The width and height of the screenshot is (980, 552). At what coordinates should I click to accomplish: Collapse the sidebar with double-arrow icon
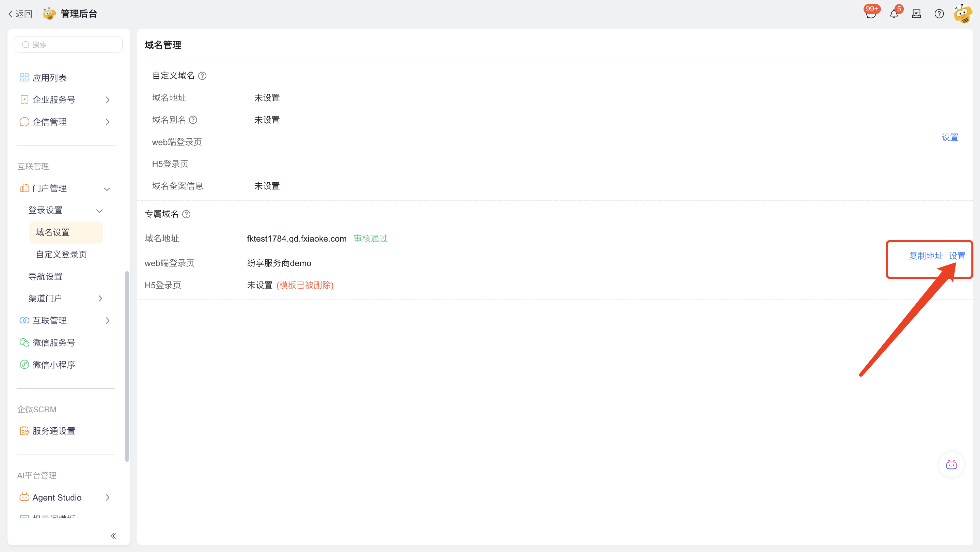click(113, 536)
